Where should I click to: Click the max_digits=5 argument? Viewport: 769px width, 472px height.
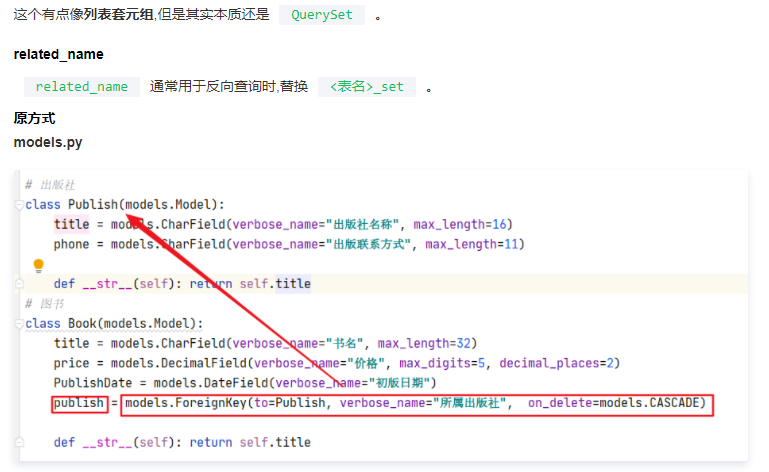pyautogui.click(x=442, y=363)
